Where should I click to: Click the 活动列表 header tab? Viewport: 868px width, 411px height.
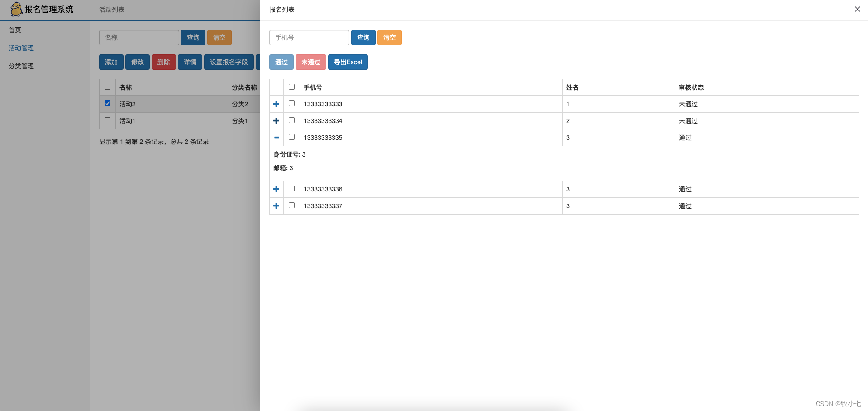point(112,10)
